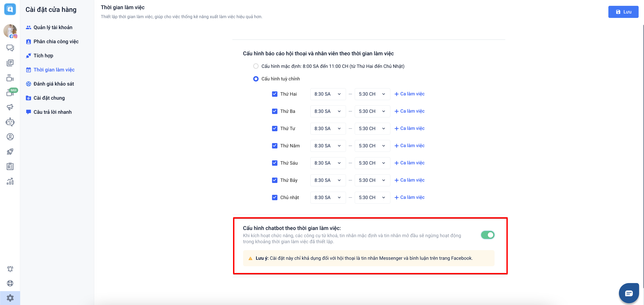The height and width of the screenshot is (305, 644).
Task: Uncheck the Thứ Hai checkbox
Action: click(274, 94)
